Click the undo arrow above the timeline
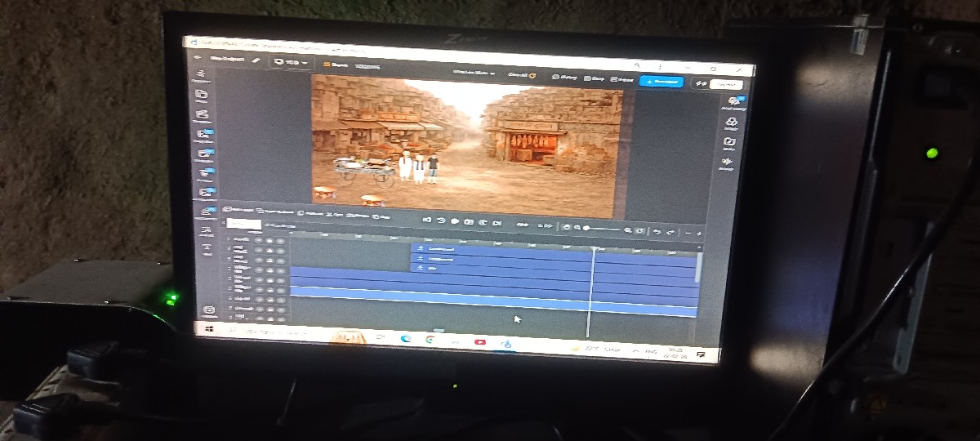Viewport: 980px width, 441px height. 658,232
